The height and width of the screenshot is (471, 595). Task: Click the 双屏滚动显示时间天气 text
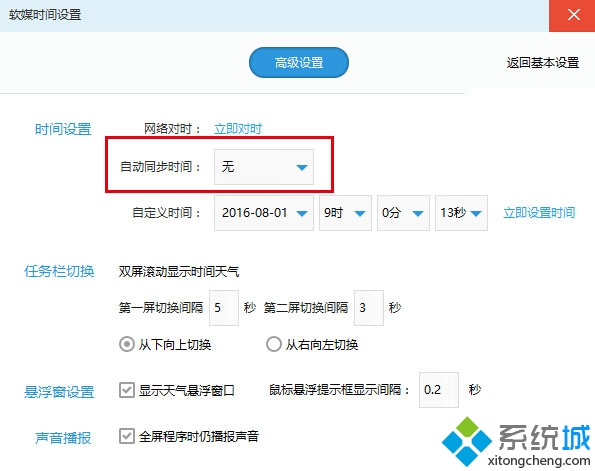[x=179, y=272]
